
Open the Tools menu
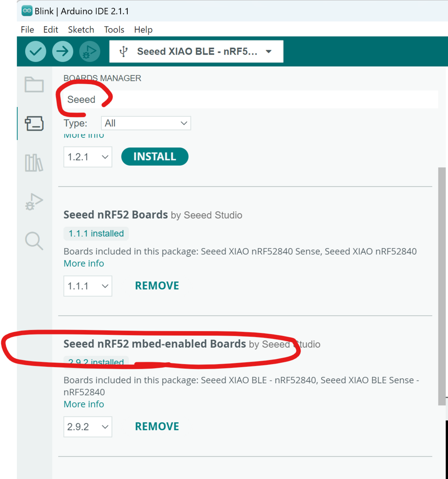point(114,30)
